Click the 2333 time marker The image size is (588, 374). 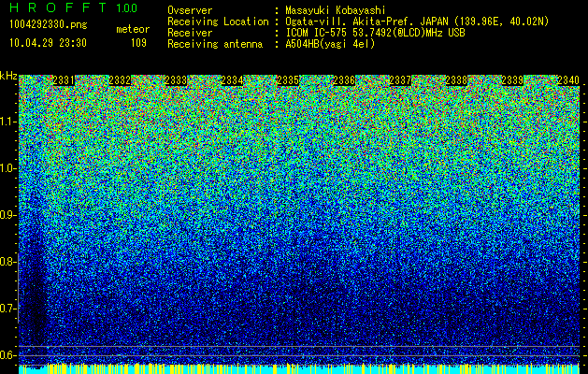click(176, 80)
